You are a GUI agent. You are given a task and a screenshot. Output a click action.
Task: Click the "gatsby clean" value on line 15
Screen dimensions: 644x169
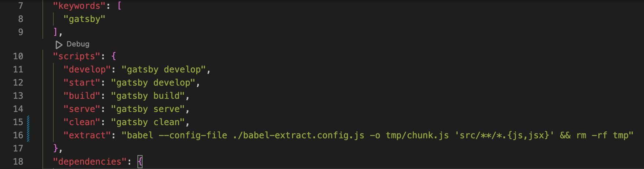click(150, 122)
